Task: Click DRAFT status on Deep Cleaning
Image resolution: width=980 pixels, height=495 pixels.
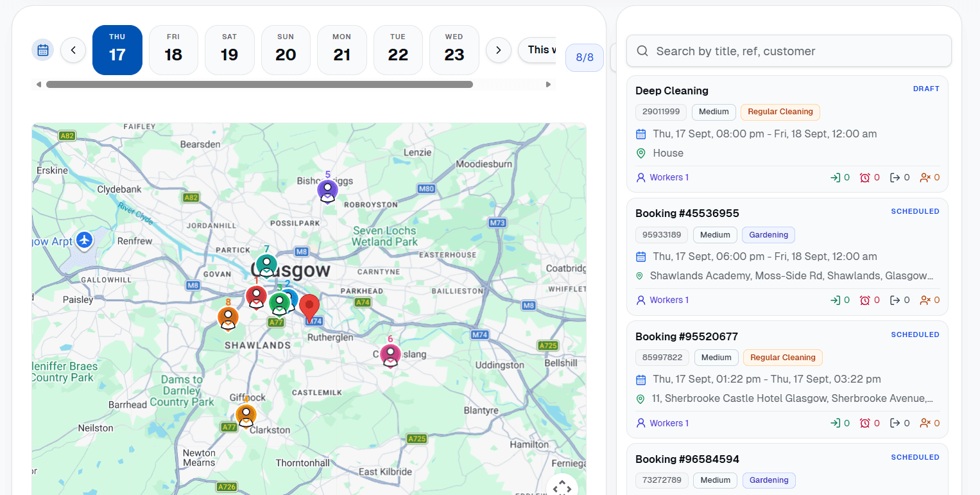Action: (926, 89)
